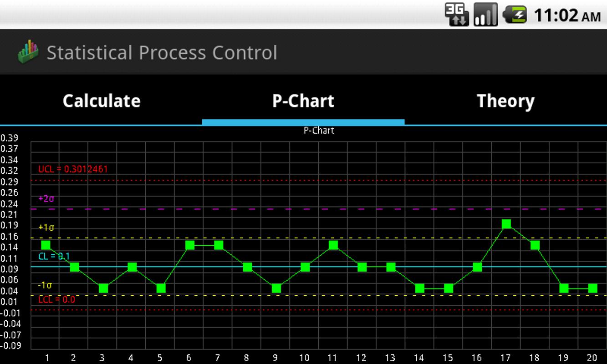Image resolution: width=607 pixels, height=364 pixels.
Task: Select the data point for sample 18
Action: (535, 245)
